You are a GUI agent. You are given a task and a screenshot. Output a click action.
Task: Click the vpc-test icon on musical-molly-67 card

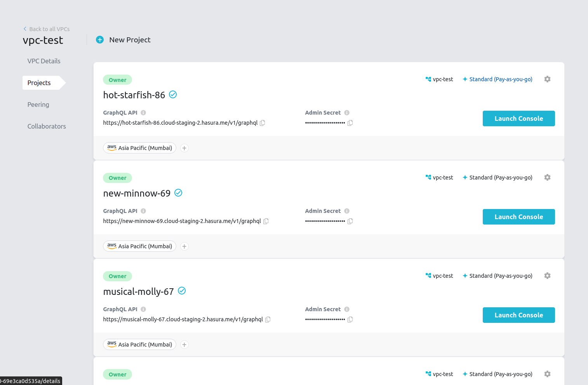coord(428,275)
